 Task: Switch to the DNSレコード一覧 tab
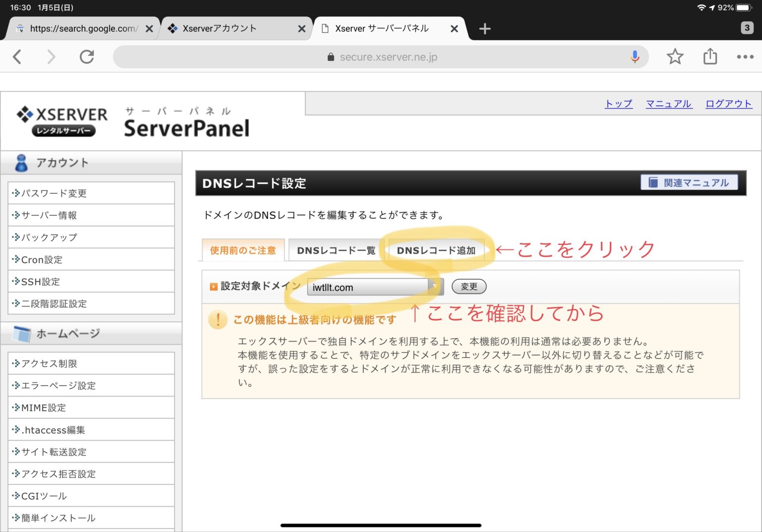click(335, 250)
